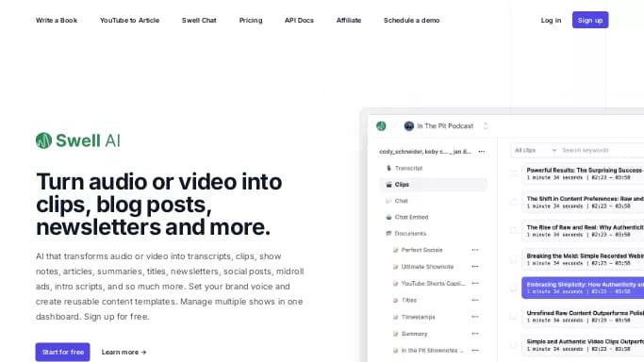Screen dimensions: 644x362
Task: Click the Start for free button
Action: coord(62,353)
